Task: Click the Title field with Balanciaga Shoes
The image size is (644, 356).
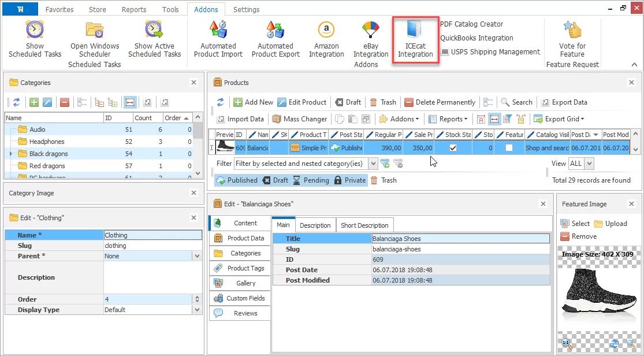Action: tap(460, 239)
